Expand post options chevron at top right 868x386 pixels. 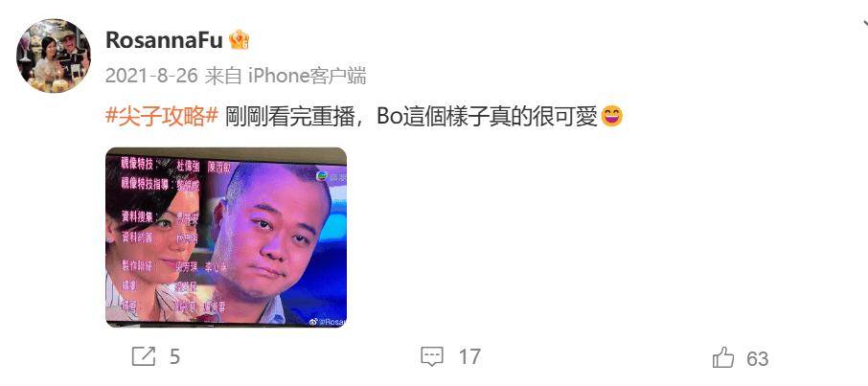tap(864, 24)
